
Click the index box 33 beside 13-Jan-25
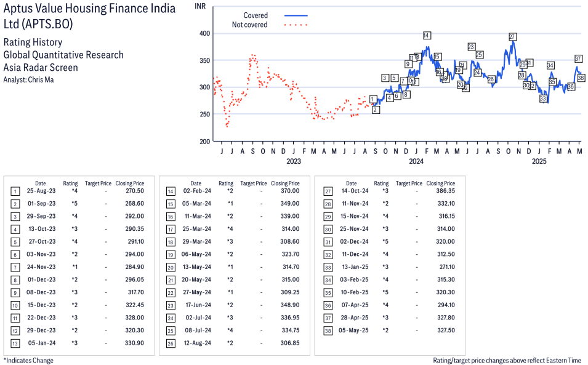pyautogui.click(x=328, y=268)
